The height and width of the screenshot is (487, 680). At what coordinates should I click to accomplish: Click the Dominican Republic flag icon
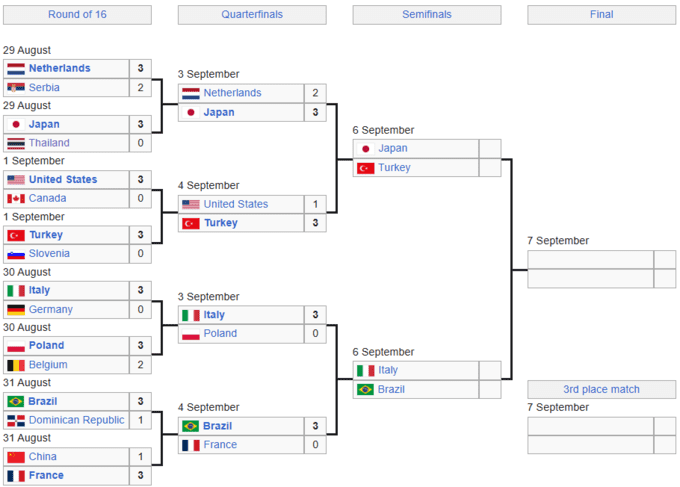tap(15, 421)
